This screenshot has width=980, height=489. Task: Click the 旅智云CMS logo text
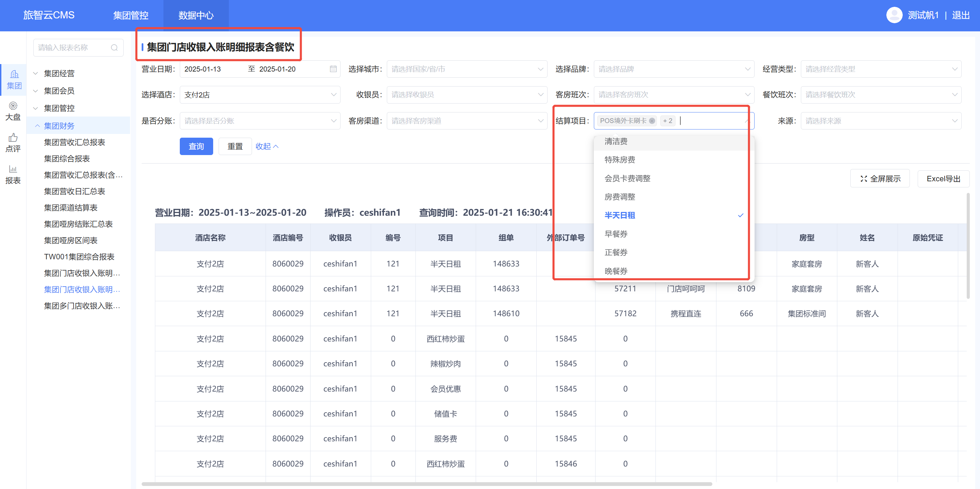(x=49, y=15)
